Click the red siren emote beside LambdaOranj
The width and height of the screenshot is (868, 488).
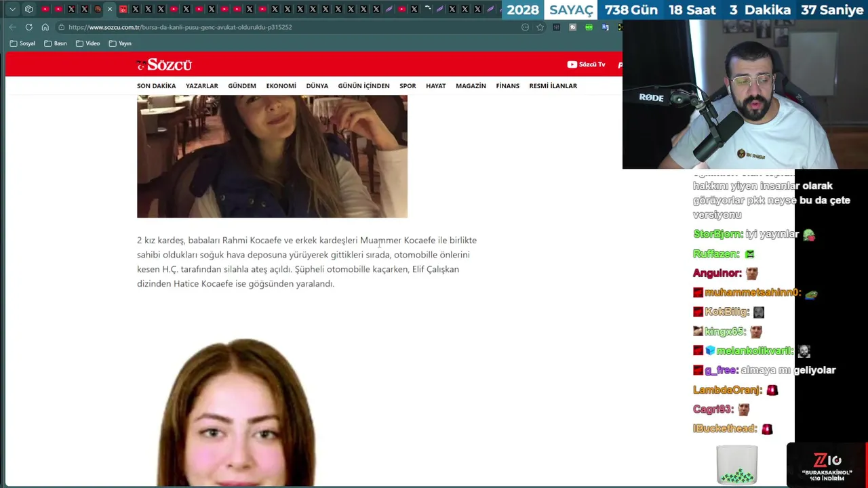tap(772, 390)
